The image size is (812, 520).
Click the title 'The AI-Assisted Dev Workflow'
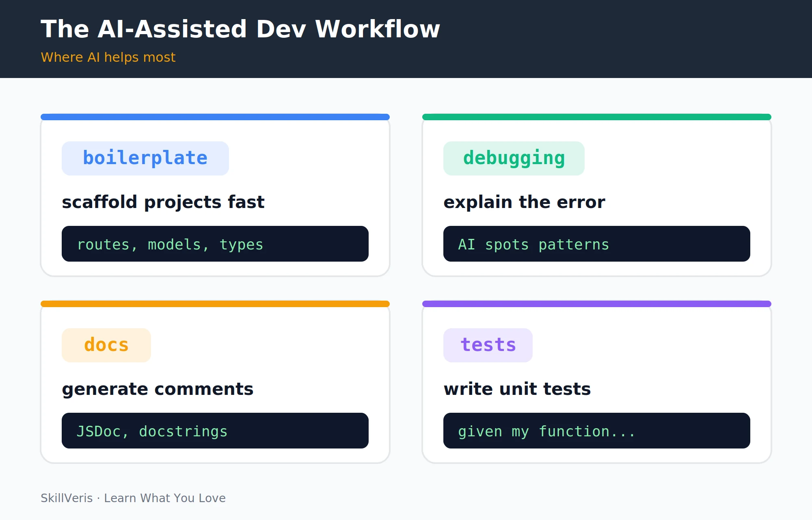[x=240, y=29]
